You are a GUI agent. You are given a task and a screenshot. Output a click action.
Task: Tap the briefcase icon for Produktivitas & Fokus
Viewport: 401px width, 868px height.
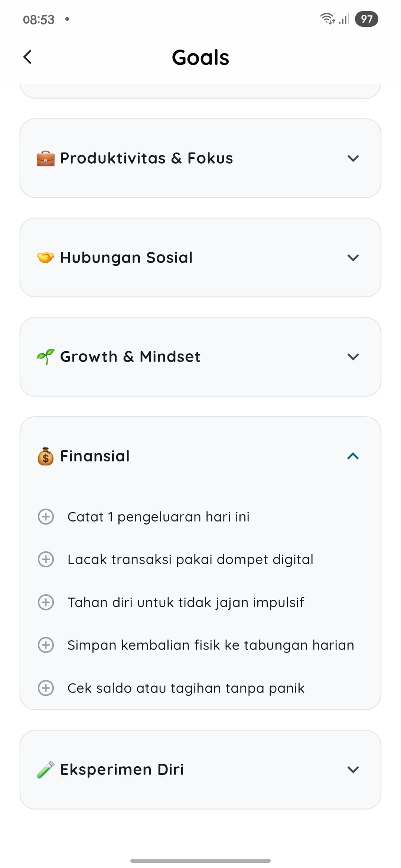tap(45, 158)
